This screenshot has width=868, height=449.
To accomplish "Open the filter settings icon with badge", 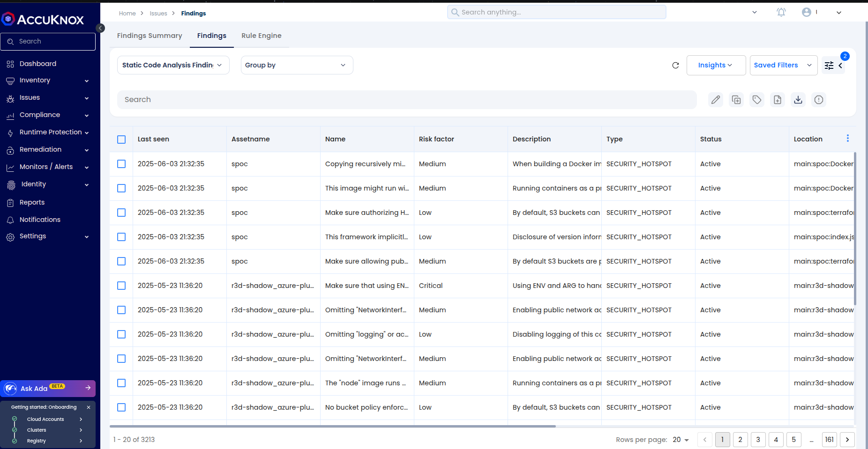I will (x=829, y=66).
